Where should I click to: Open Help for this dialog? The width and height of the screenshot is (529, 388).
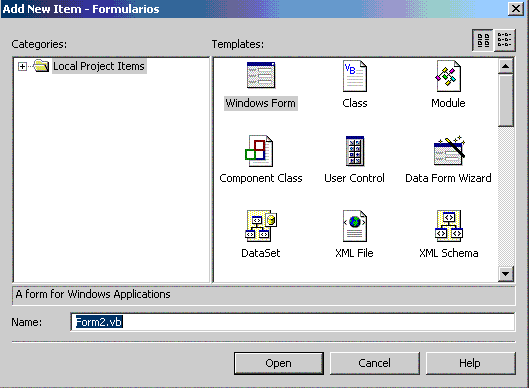coord(470,363)
